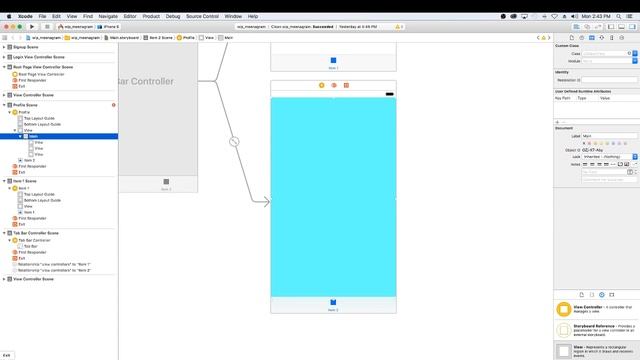
Task: Switch to the standard editor
Action: (x=576, y=27)
